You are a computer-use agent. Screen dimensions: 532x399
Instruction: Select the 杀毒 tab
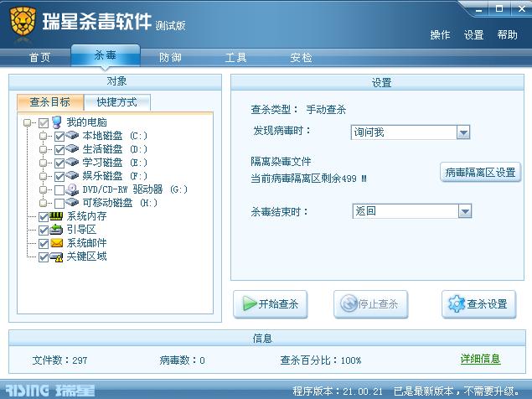click(x=106, y=55)
